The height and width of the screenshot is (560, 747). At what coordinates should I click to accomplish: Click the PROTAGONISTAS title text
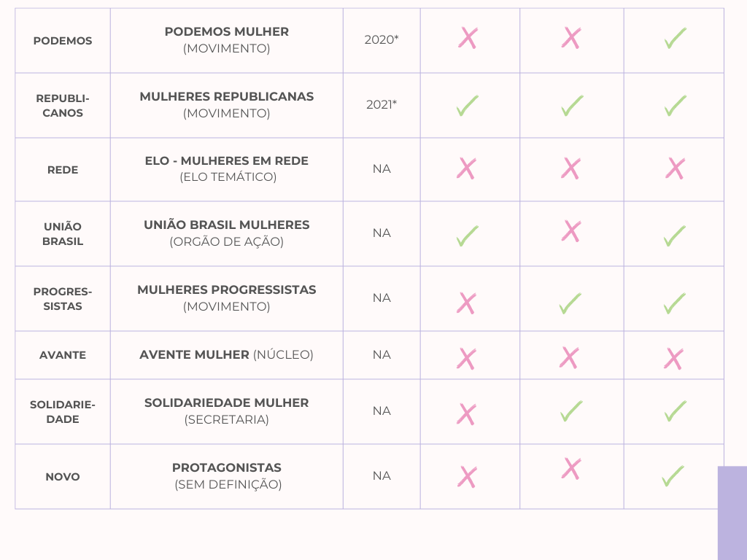[227, 468]
